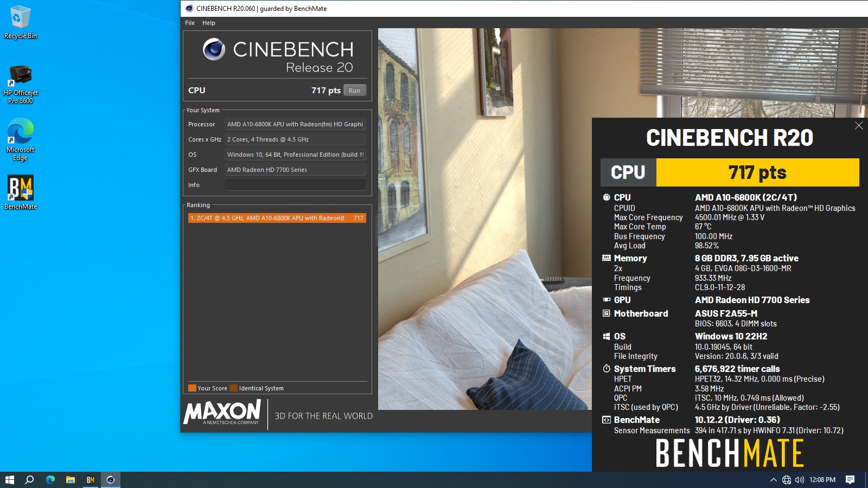Close the BenchMate result overlay
Viewport: 868px width, 488px height.
coord(859,126)
